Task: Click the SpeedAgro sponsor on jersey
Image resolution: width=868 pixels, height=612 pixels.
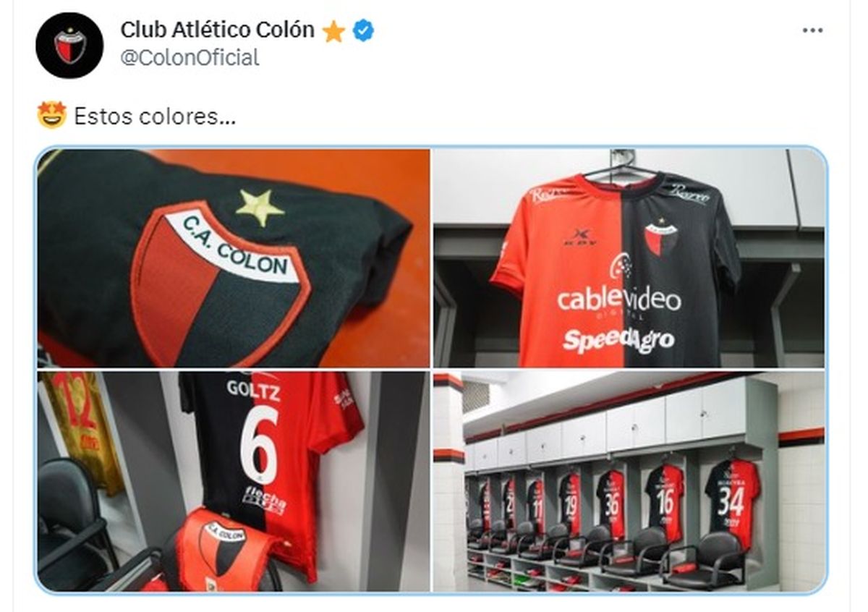Action: tap(618, 340)
